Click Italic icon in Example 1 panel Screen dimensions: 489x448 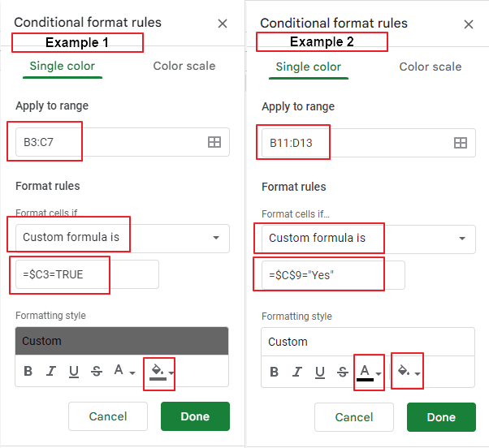(x=51, y=371)
